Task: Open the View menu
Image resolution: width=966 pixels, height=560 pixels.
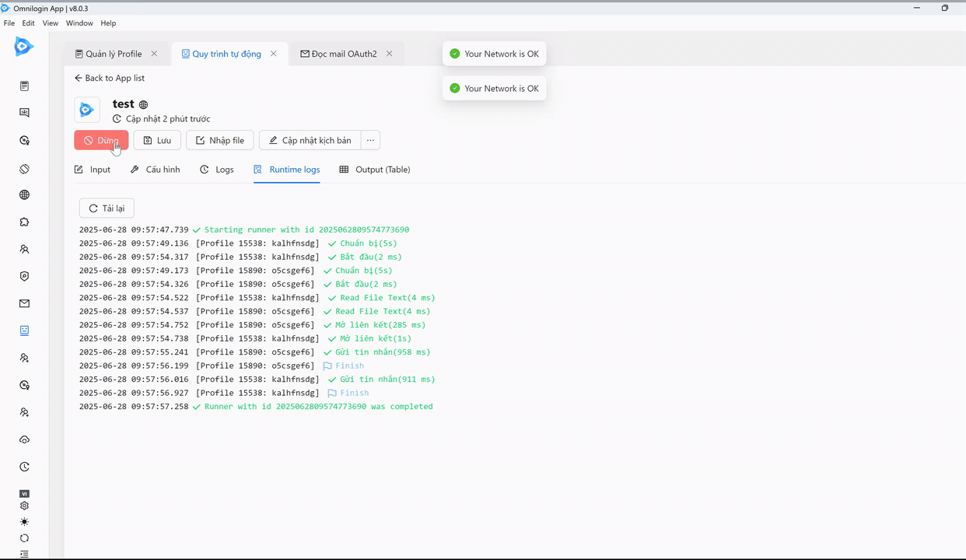Action: tap(51, 23)
